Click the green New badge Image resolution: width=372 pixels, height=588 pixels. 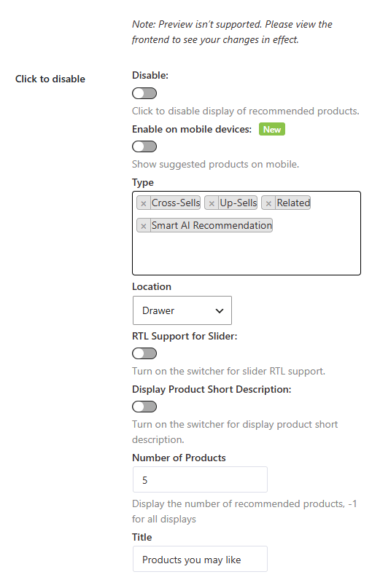(272, 130)
